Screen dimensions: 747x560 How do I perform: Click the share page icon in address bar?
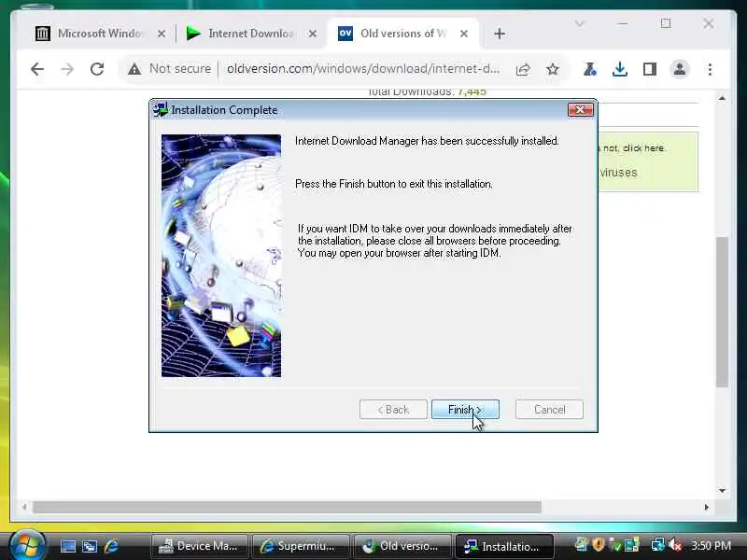pos(523,69)
